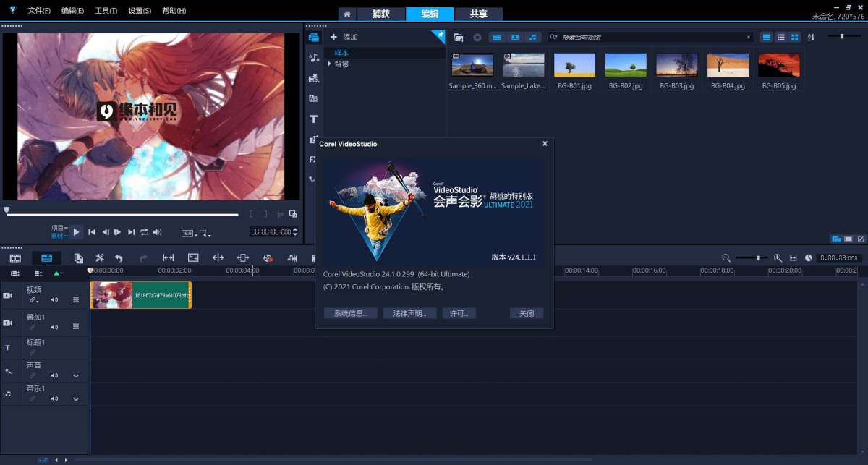This screenshot has height=465, width=868.
Task: Jump to start of the preview
Action: tap(92, 232)
